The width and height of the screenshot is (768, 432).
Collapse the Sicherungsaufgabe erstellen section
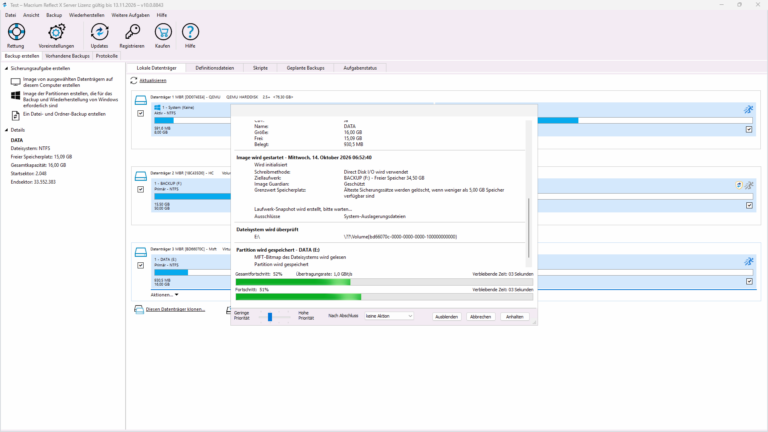pyautogui.click(x=6, y=69)
